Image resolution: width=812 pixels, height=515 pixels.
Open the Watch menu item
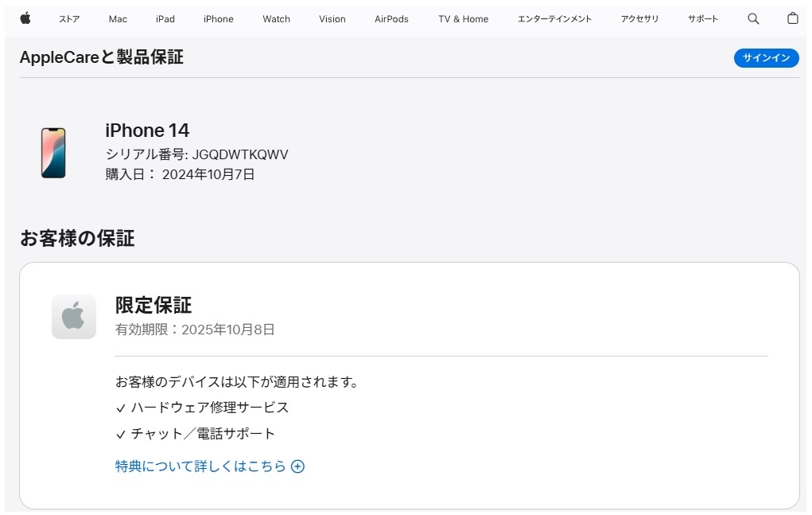coord(276,19)
